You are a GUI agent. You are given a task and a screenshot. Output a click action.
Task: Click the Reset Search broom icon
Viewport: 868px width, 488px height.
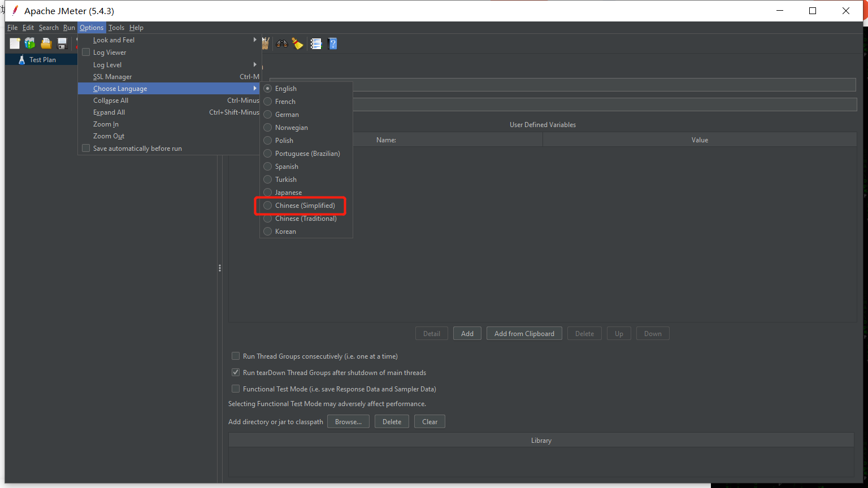coord(298,43)
